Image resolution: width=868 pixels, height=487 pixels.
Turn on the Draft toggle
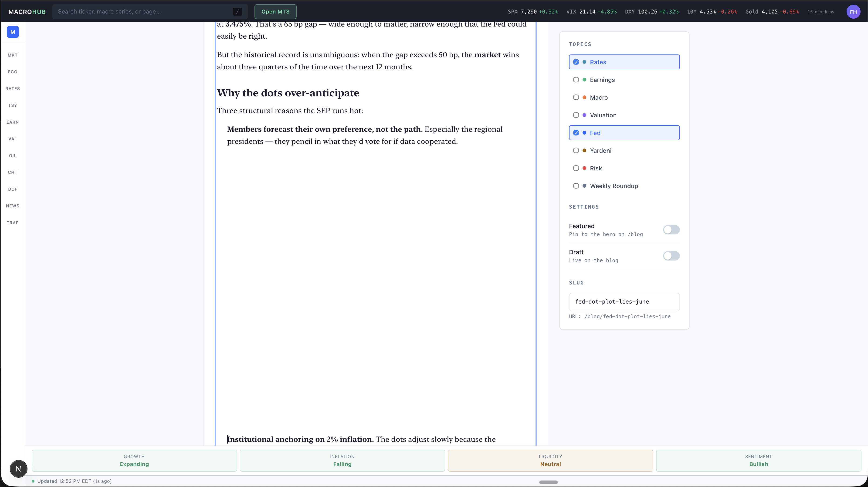(x=671, y=256)
